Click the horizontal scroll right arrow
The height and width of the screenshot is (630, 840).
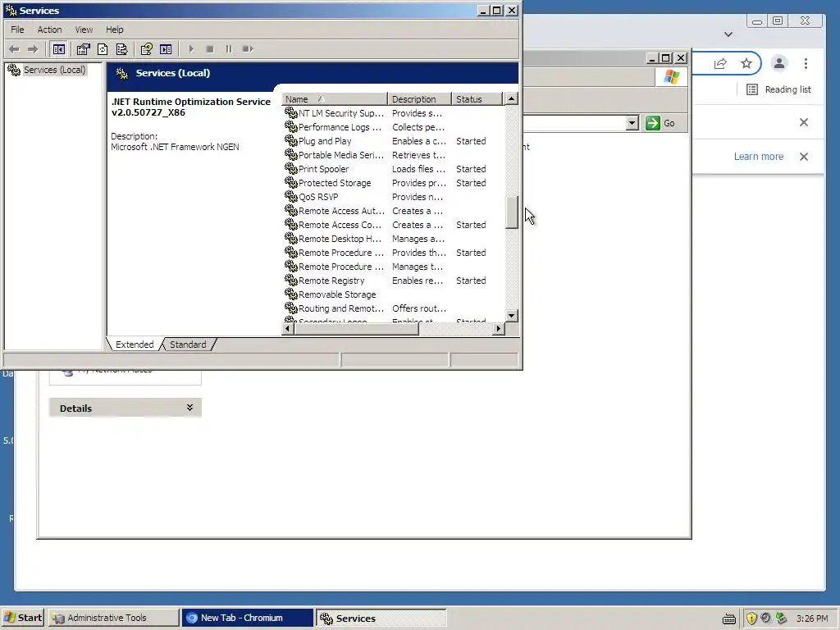[499, 328]
